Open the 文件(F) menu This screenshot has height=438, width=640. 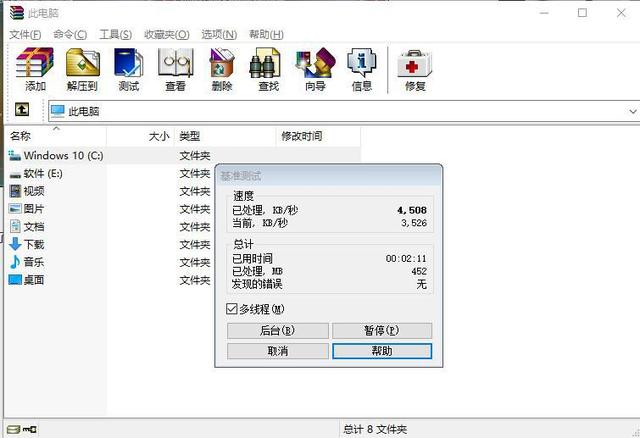(x=25, y=35)
